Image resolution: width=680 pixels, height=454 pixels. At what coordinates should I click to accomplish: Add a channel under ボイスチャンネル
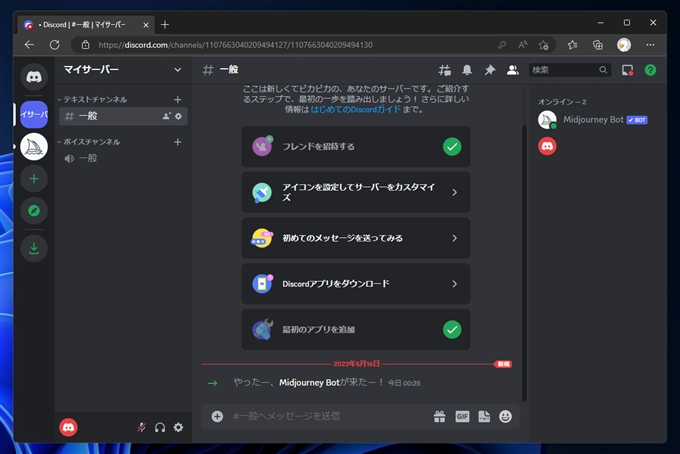pos(177,142)
